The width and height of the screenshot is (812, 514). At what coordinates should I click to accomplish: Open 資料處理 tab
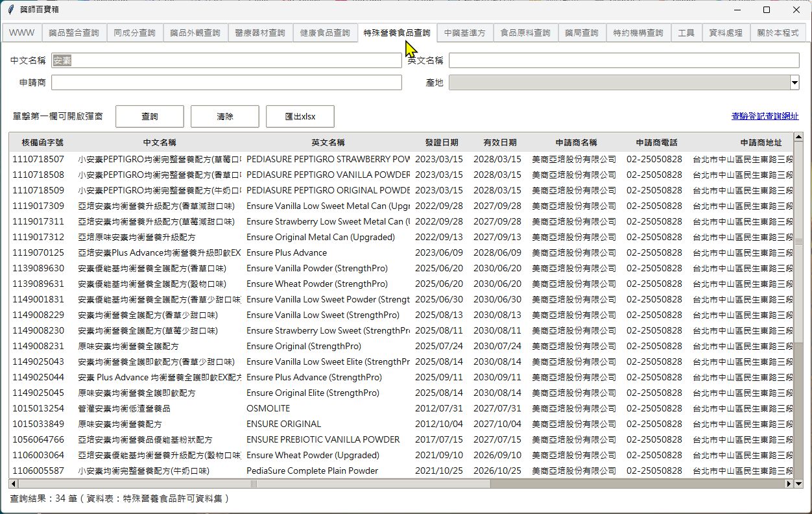point(726,32)
